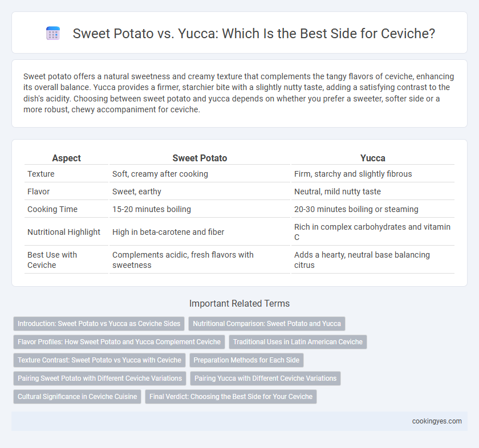
Task: Open 'Flavor Profiles: How Sweet Potato and Yucca Complement Ceviche'
Action: [119, 342]
